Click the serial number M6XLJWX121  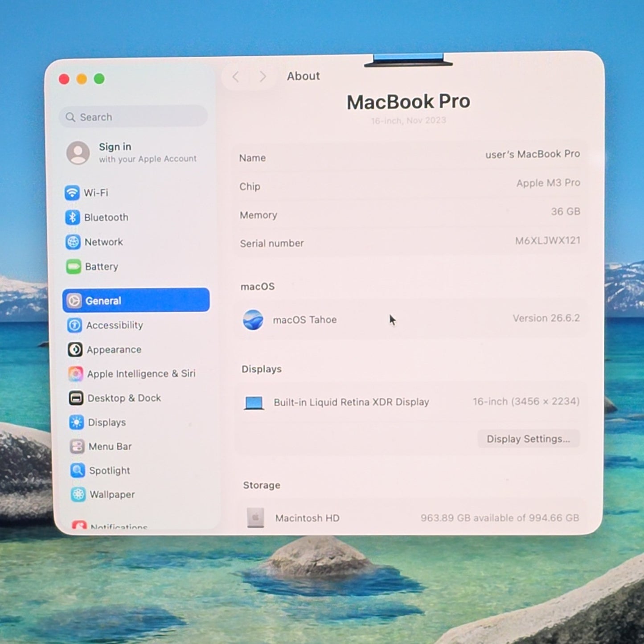pos(548,241)
